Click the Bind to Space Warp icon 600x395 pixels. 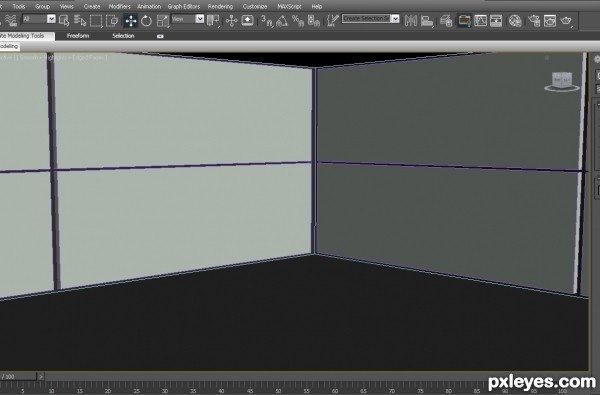pyautogui.click(x=11, y=20)
